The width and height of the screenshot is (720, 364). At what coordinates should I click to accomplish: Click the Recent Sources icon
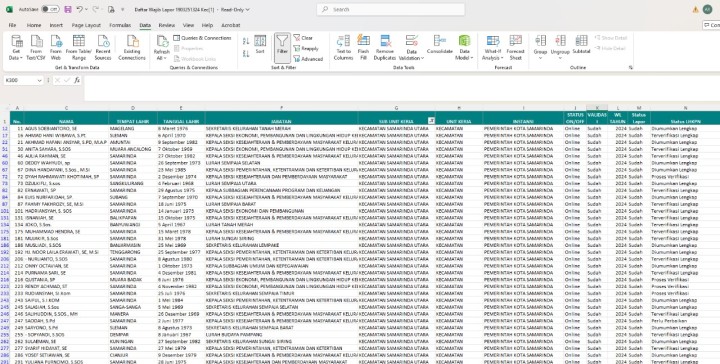pos(103,48)
